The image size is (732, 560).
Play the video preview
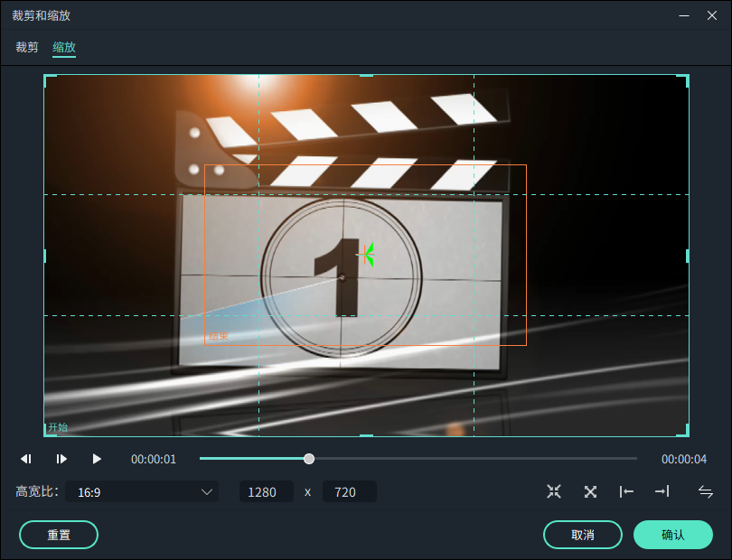pos(97,459)
